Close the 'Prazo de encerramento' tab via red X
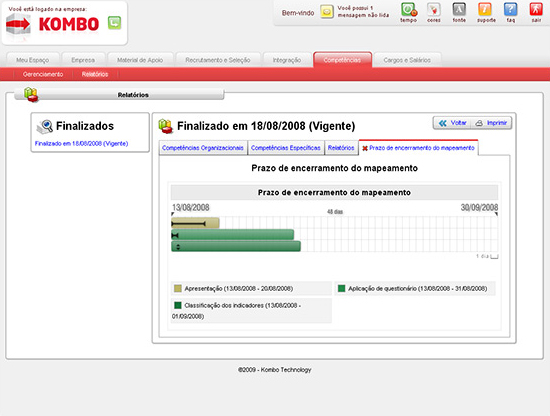This screenshot has width=550, height=416. pos(365,148)
